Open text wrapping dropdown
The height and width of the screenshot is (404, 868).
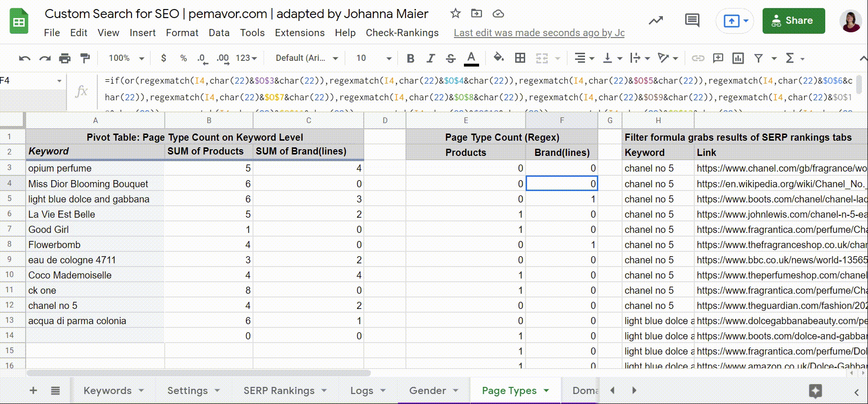coord(640,58)
